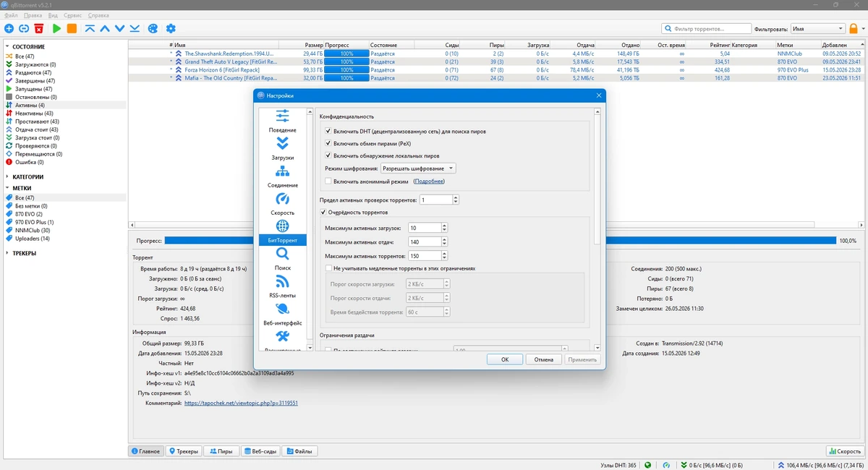Click the Подробнее link
This screenshot has width=868, height=470.
coord(429,181)
